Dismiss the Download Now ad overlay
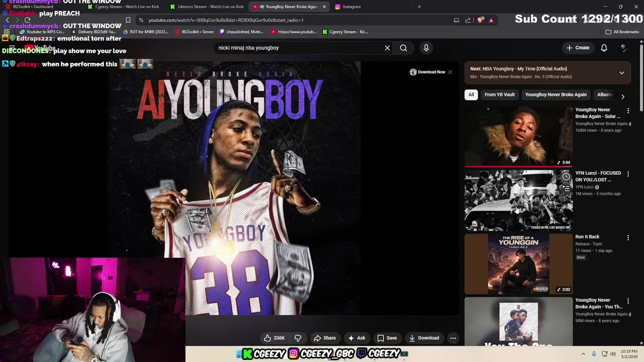Viewport: 644px width, 362px height. click(x=450, y=72)
